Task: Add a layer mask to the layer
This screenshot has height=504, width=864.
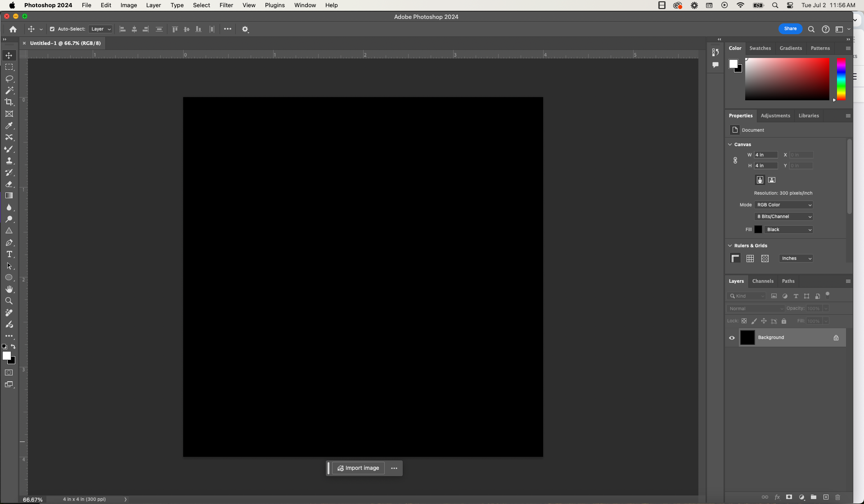Action: coord(789,497)
